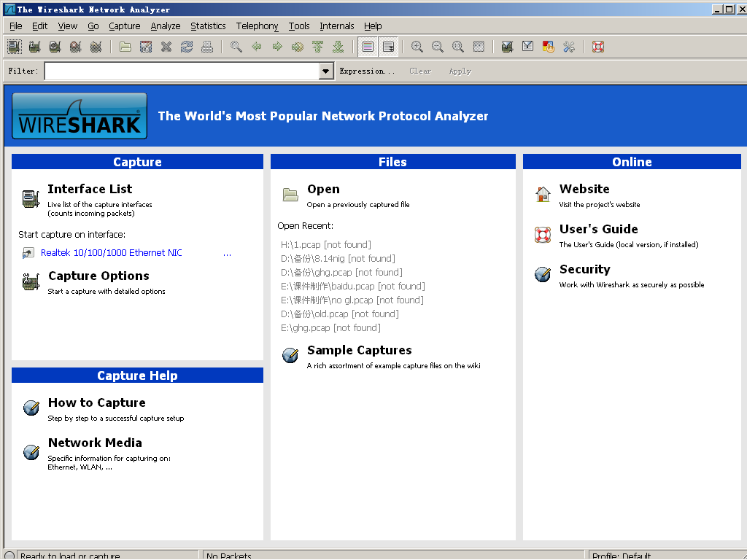This screenshot has height=560, width=747.
Task: Open the Capture menu
Action: pyautogui.click(x=125, y=26)
